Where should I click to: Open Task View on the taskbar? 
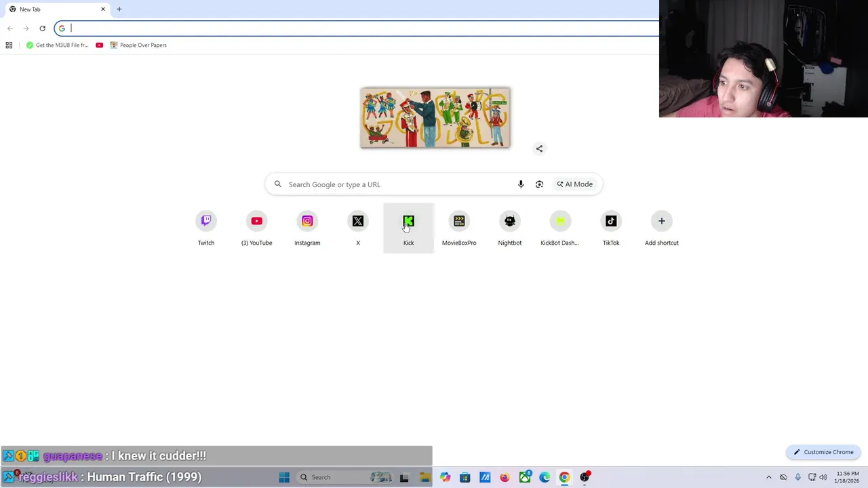point(404,477)
